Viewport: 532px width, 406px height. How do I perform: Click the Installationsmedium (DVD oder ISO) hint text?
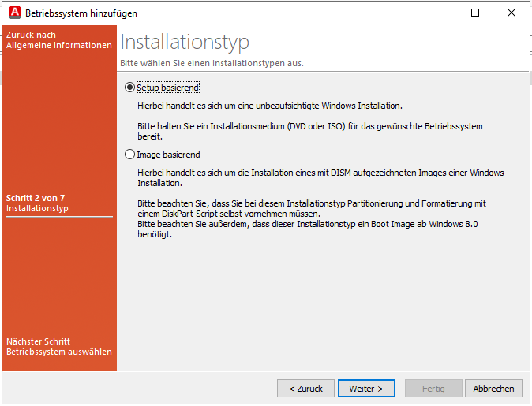point(309,131)
